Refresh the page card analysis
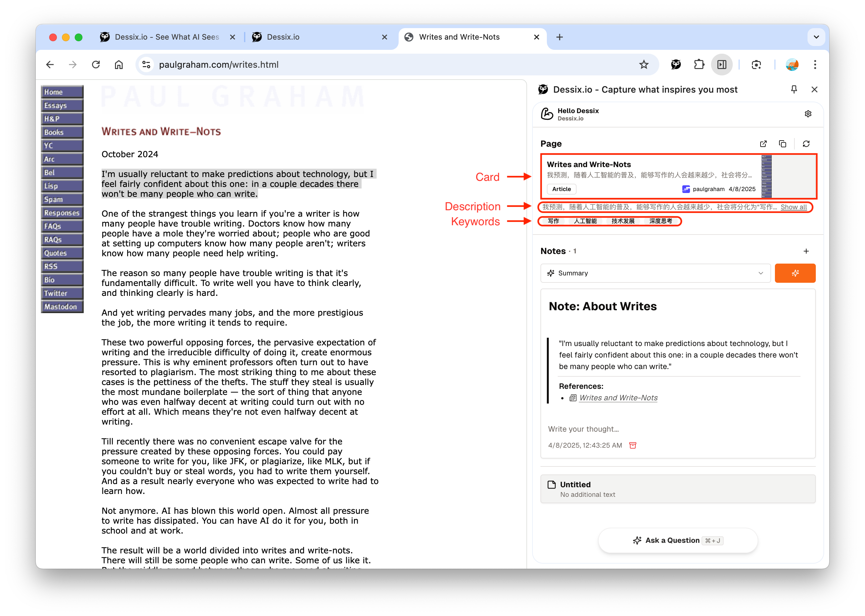 click(x=806, y=144)
